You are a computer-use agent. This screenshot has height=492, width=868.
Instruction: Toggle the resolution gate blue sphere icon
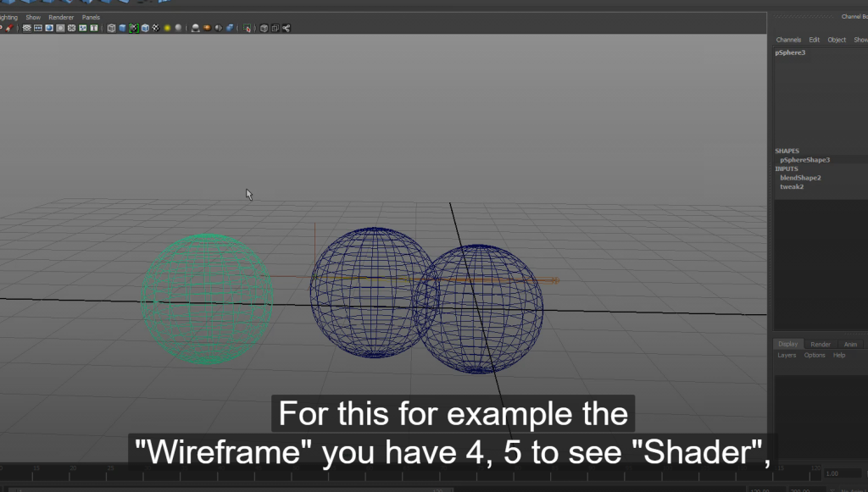pos(49,28)
